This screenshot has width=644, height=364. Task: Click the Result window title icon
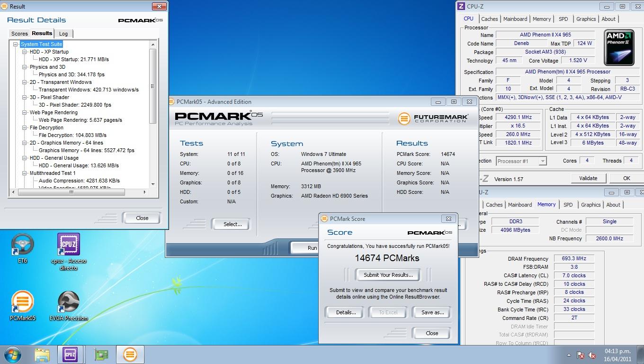[4, 7]
